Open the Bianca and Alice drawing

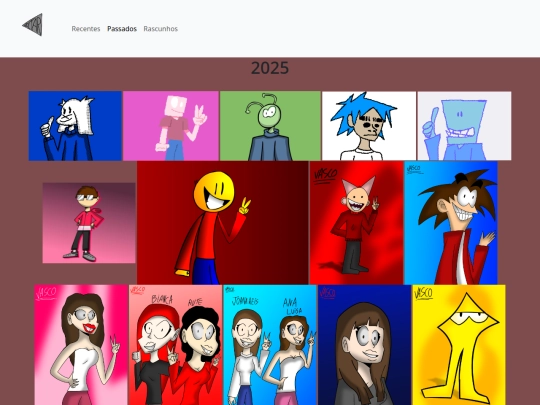click(x=176, y=345)
